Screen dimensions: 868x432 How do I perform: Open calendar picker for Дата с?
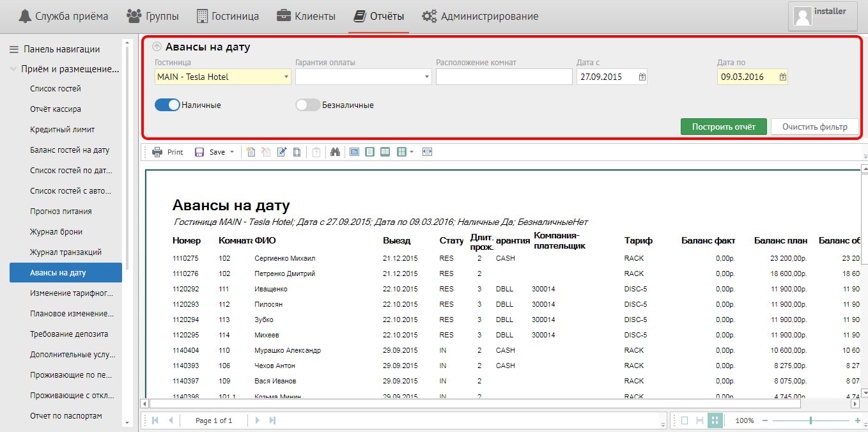[642, 77]
